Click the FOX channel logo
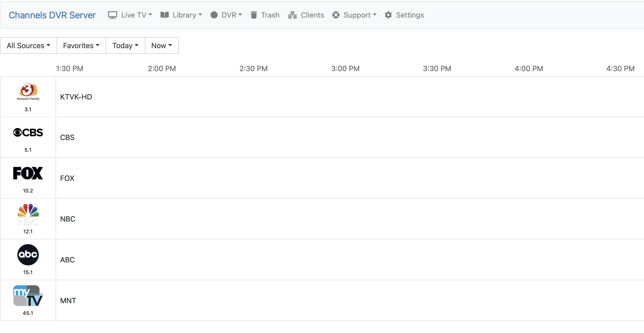Image resolution: width=644 pixels, height=333 pixels. (x=28, y=173)
